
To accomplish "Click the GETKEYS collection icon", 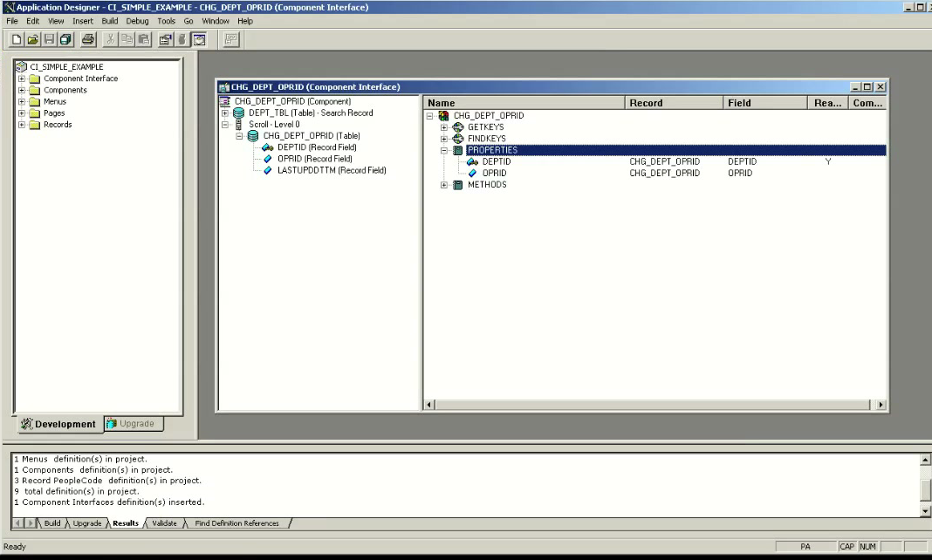I will point(458,127).
